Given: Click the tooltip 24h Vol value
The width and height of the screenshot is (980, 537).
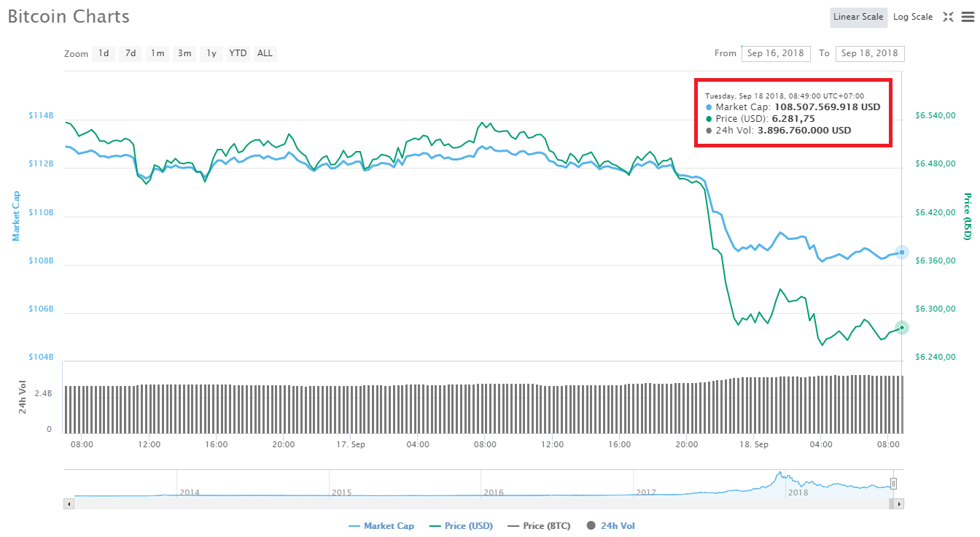Looking at the screenshot, I should (804, 130).
